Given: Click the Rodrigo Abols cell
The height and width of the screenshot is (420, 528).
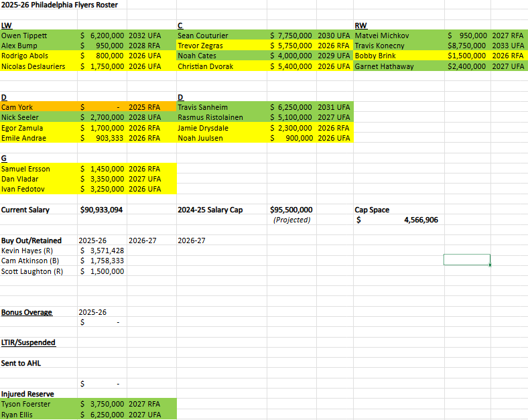Looking at the screenshot, I should (39, 56).
